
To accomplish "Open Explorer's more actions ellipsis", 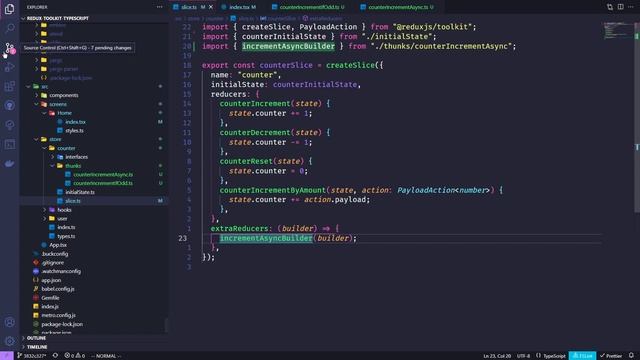I will [x=160, y=7].
